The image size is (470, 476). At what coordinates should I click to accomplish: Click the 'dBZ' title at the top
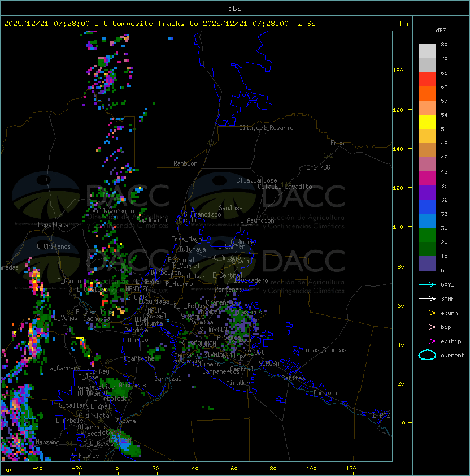235,8
